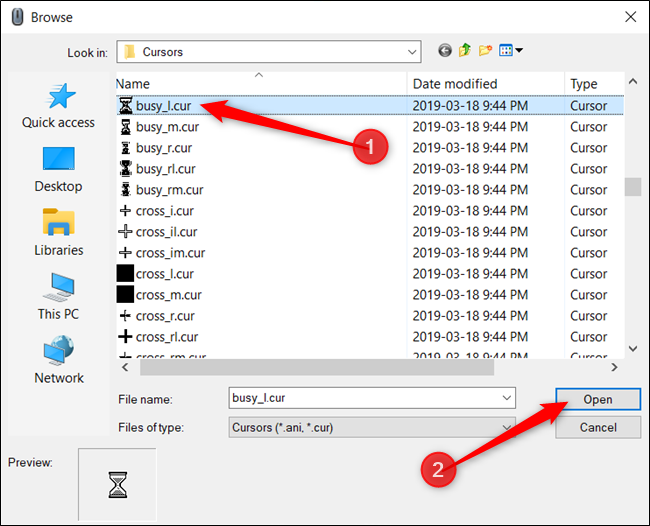Expand the Files of type dropdown
650x526 pixels.
pos(506,427)
